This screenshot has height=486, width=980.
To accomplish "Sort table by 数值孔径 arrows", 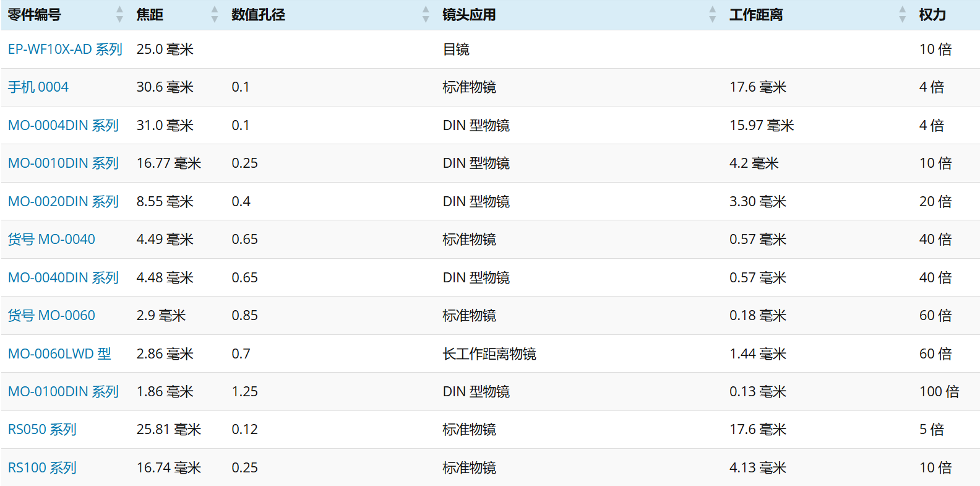I will 426,14.
